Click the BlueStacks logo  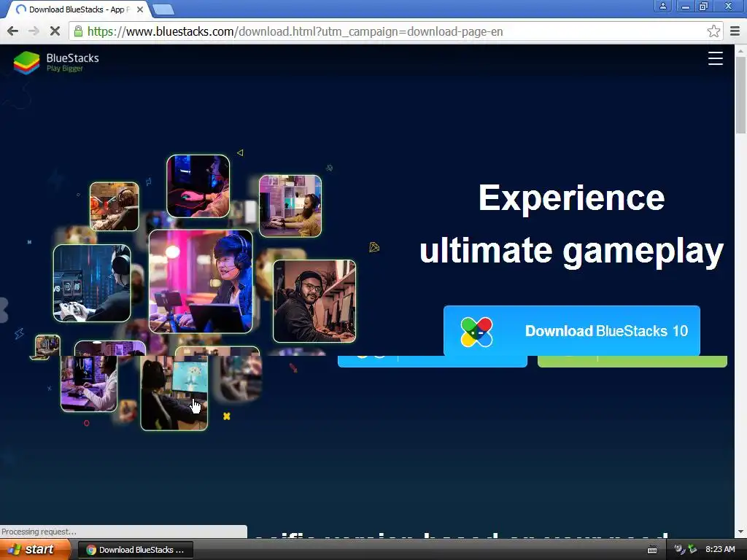coord(56,63)
